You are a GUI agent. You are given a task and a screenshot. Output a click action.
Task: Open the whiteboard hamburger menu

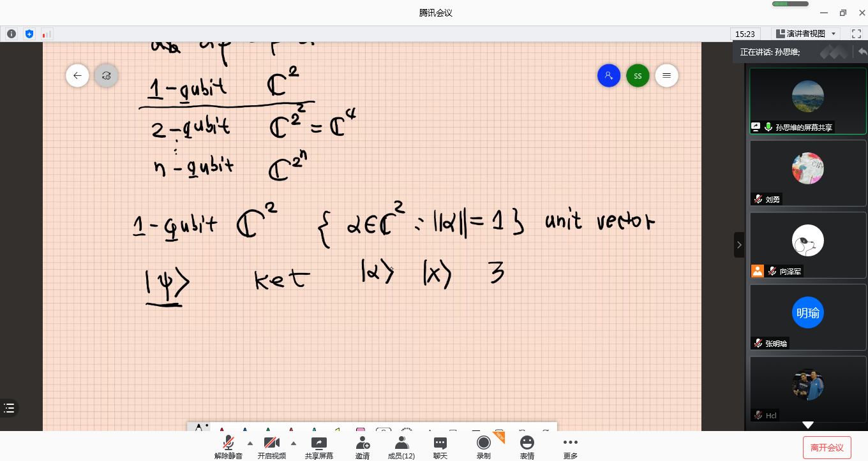point(666,76)
